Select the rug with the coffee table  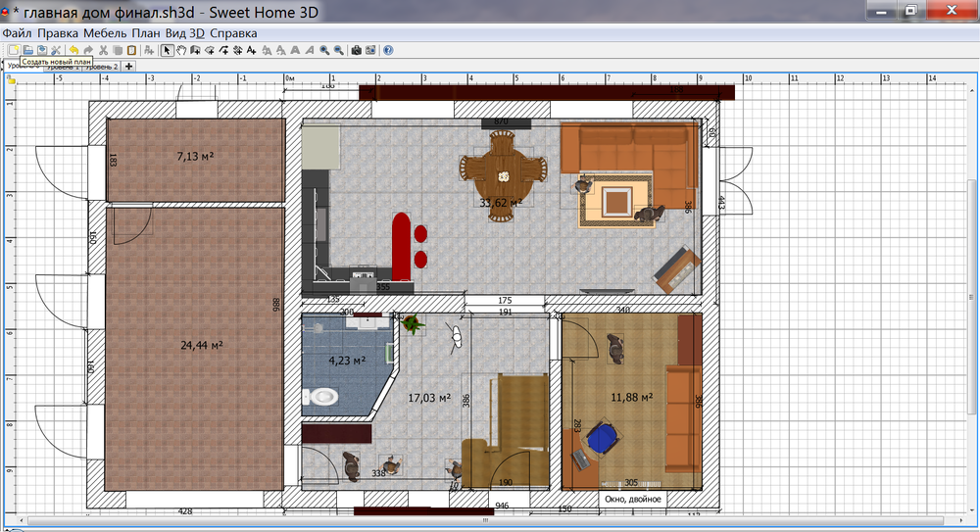click(615, 201)
